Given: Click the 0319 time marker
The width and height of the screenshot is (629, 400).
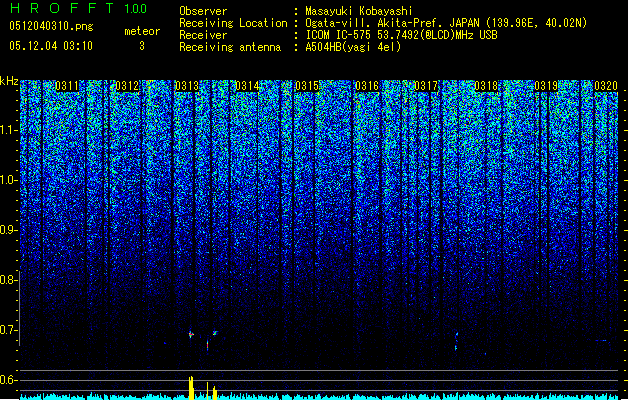Looking at the screenshot, I should [x=546, y=86].
